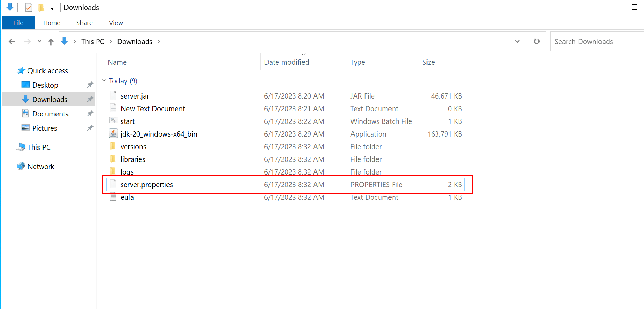Collapse the Today (9) group
This screenshot has width=644, height=309.
104,81
